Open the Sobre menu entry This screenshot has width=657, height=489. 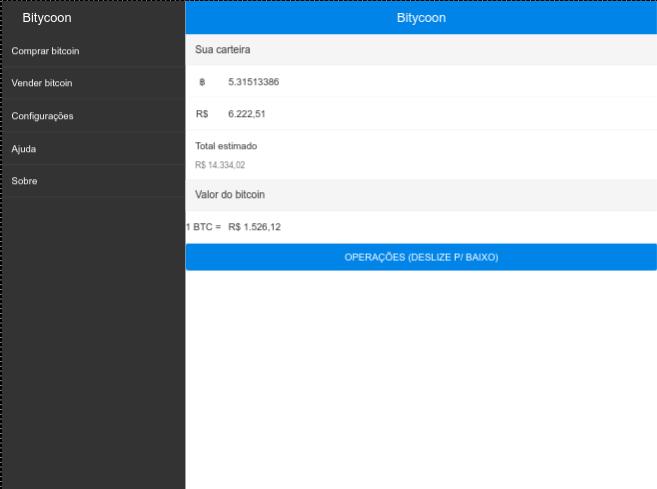click(x=24, y=181)
